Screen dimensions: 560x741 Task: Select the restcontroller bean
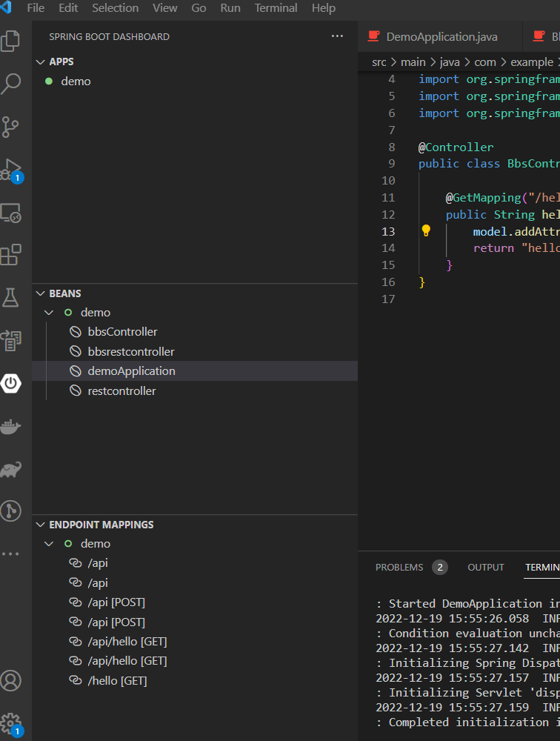195,391
